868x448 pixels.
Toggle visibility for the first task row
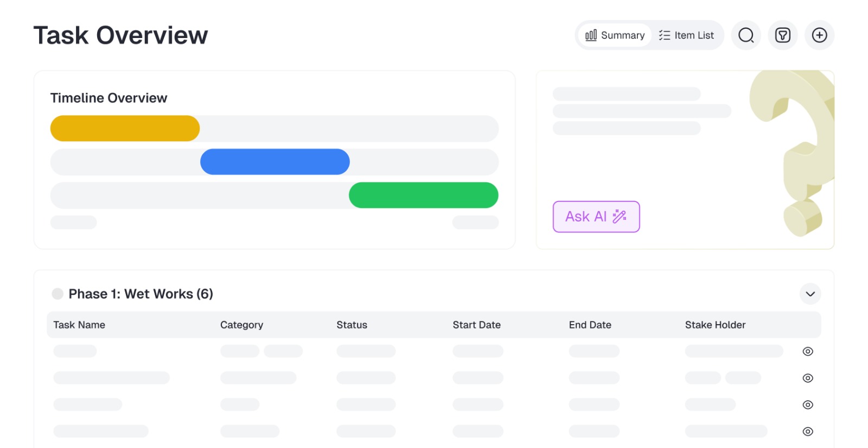[x=807, y=351]
